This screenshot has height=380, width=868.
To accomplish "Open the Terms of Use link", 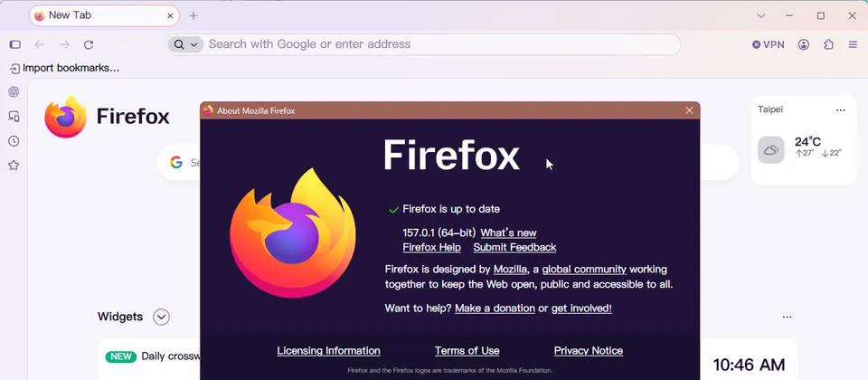I will click(x=467, y=351).
